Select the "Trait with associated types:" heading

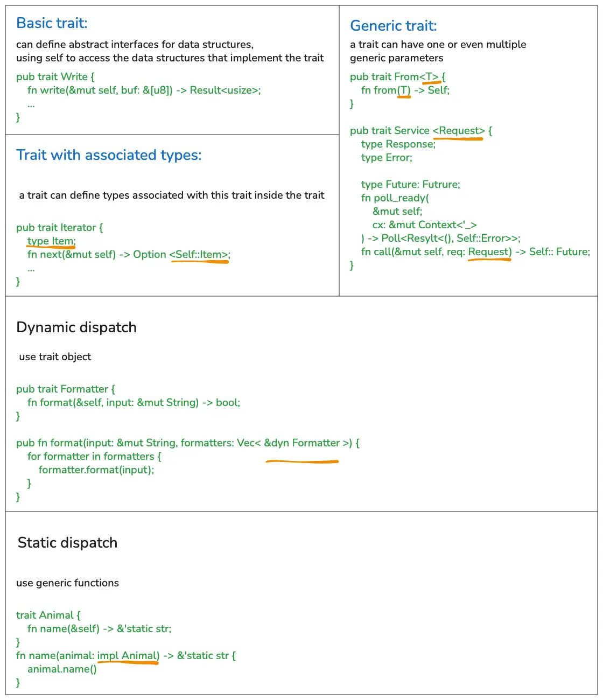(109, 155)
